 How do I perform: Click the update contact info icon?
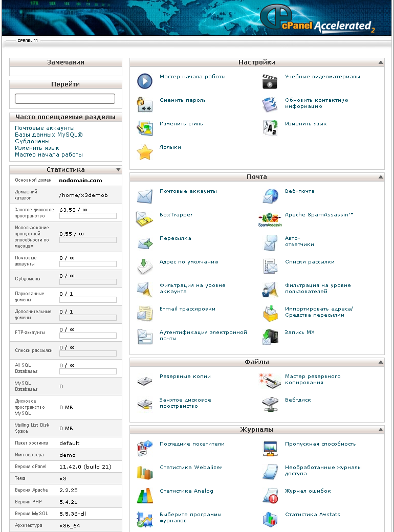click(x=270, y=104)
